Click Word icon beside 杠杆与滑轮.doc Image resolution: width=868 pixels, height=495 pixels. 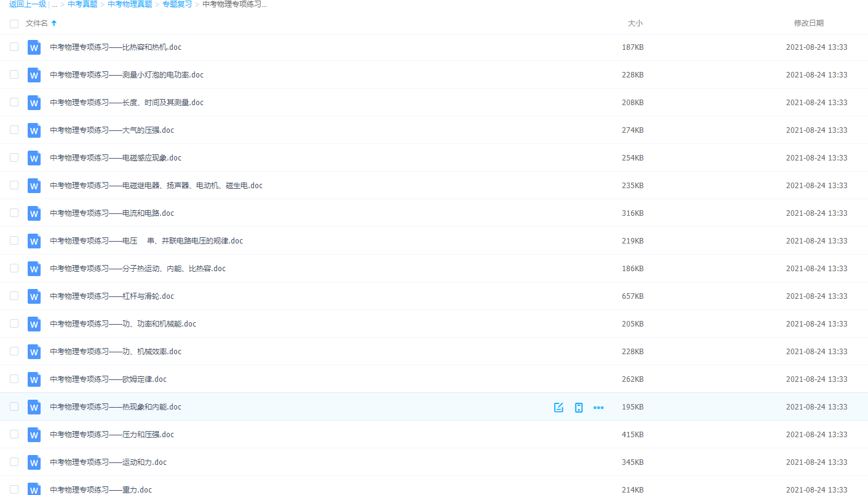pyautogui.click(x=34, y=296)
